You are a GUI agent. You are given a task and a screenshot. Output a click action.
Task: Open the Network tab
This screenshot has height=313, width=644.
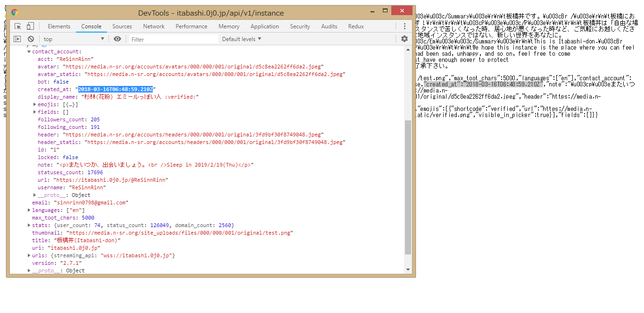(x=154, y=26)
